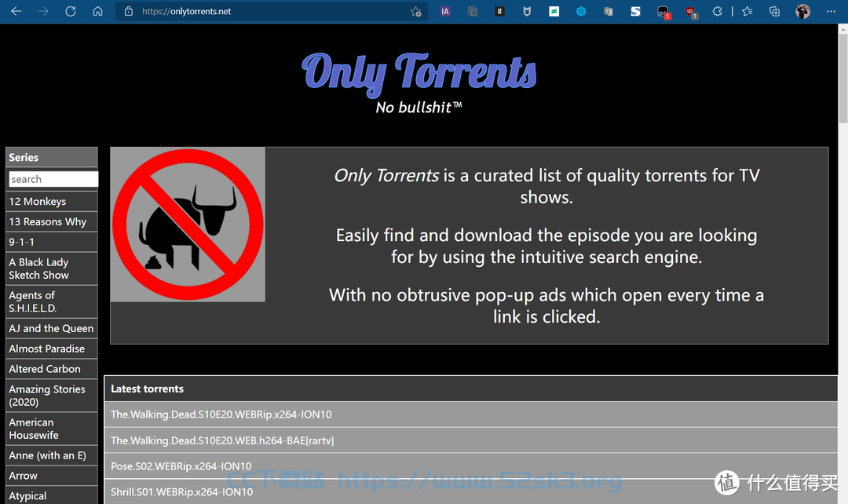Open the Atypical series
This screenshot has width=848, height=504.
pyautogui.click(x=51, y=495)
